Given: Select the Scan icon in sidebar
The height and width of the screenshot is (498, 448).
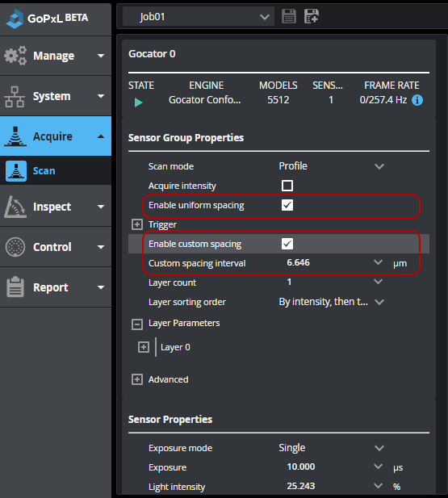Looking at the screenshot, I should [16, 171].
